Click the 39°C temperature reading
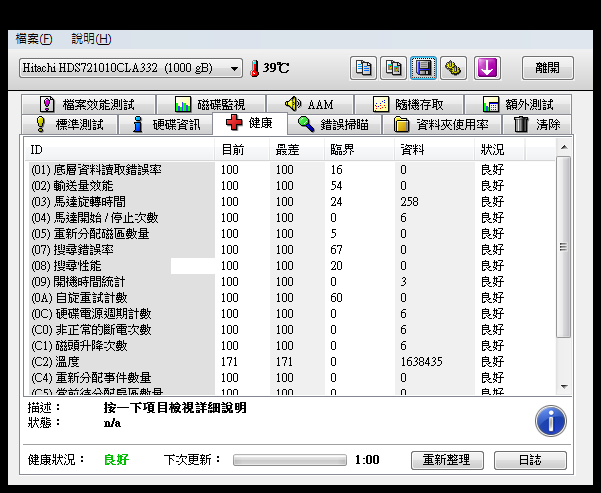The width and height of the screenshot is (601, 493). point(276,68)
